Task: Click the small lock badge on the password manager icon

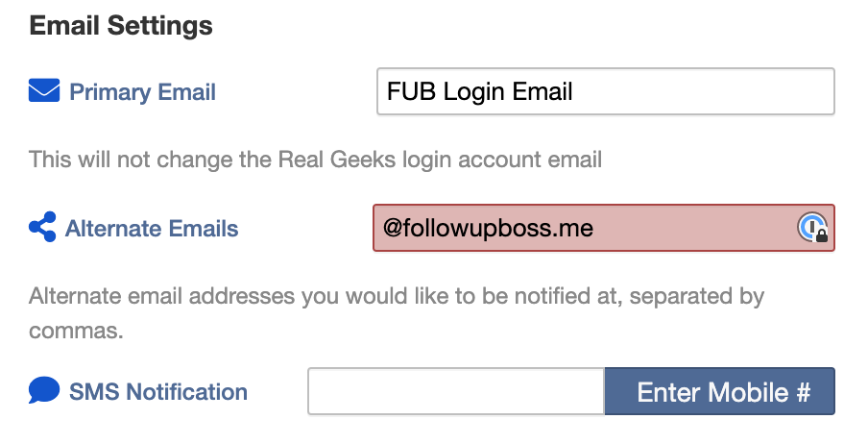Action: [x=822, y=235]
